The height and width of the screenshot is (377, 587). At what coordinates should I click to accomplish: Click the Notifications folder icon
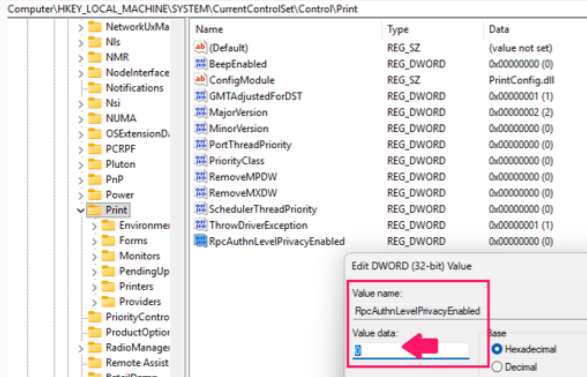[95, 88]
